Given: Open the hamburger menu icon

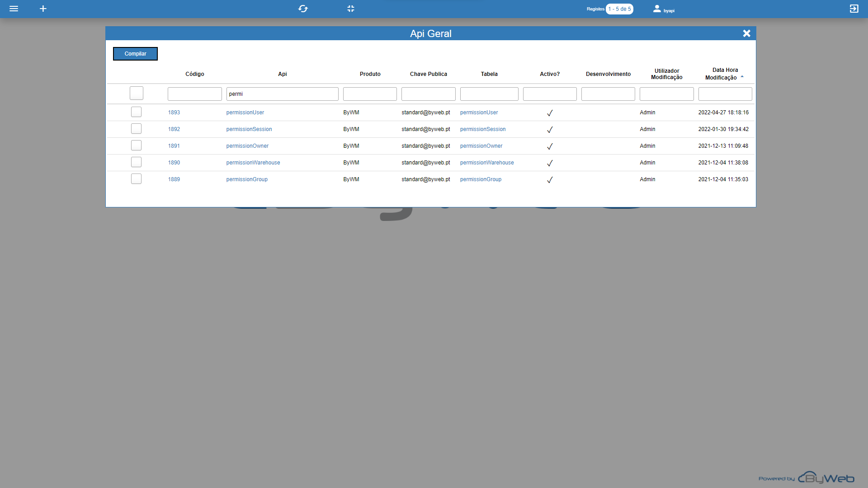Looking at the screenshot, I should [14, 9].
